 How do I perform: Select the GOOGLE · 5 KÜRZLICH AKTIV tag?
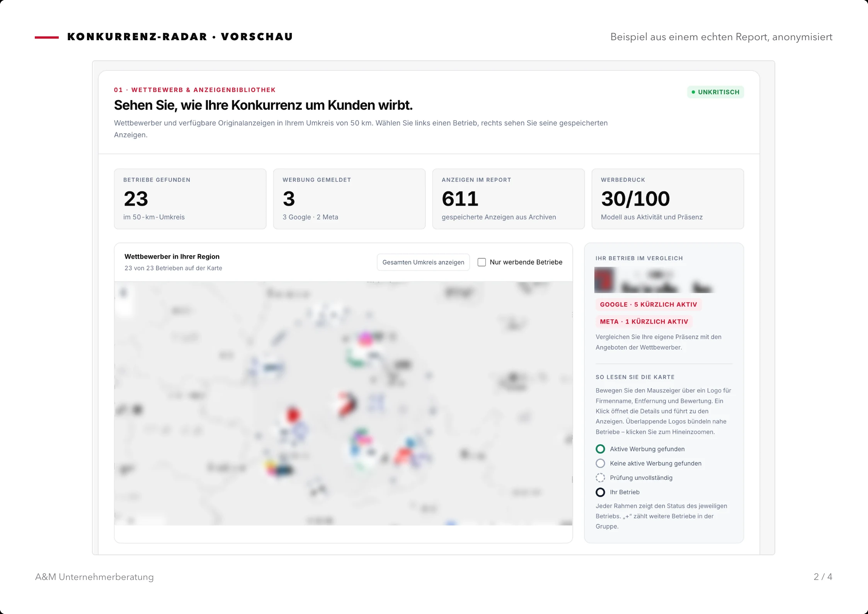[x=648, y=304]
